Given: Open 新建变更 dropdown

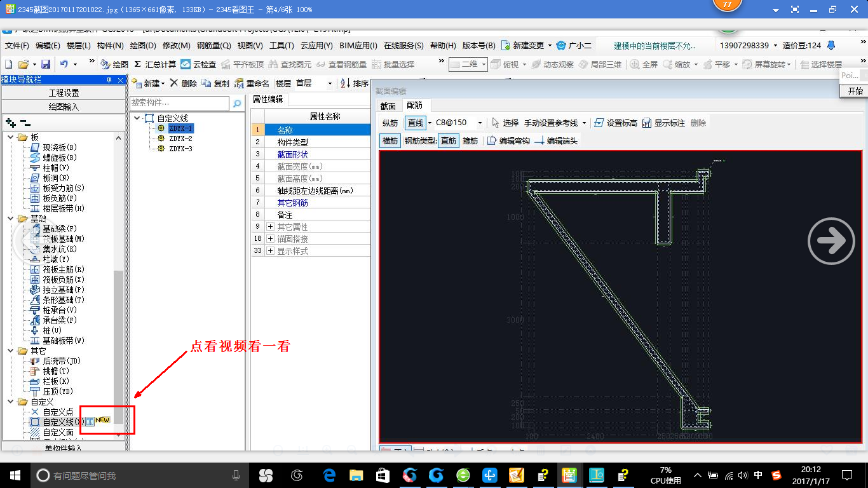Looking at the screenshot, I should click(550, 45).
